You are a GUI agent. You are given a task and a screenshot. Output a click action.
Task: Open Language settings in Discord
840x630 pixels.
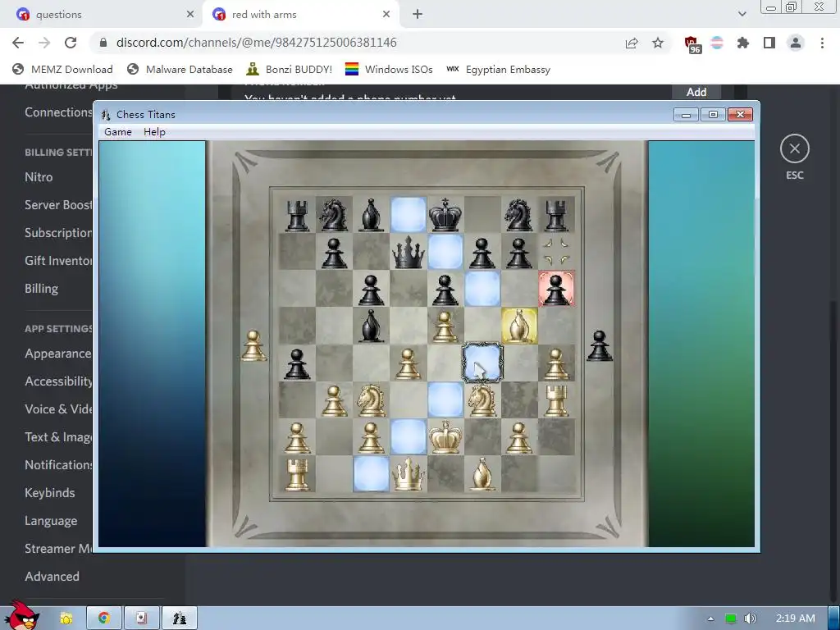tap(51, 521)
